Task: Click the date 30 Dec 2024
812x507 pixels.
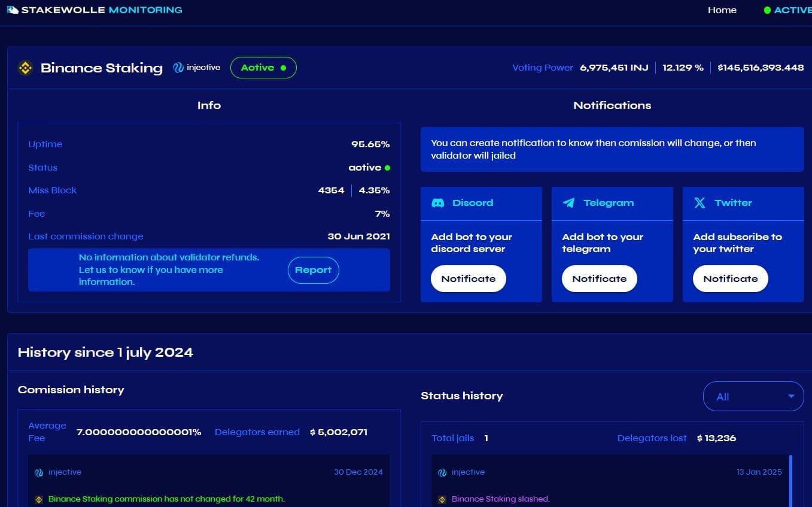Action: click(x=358, y=472)
